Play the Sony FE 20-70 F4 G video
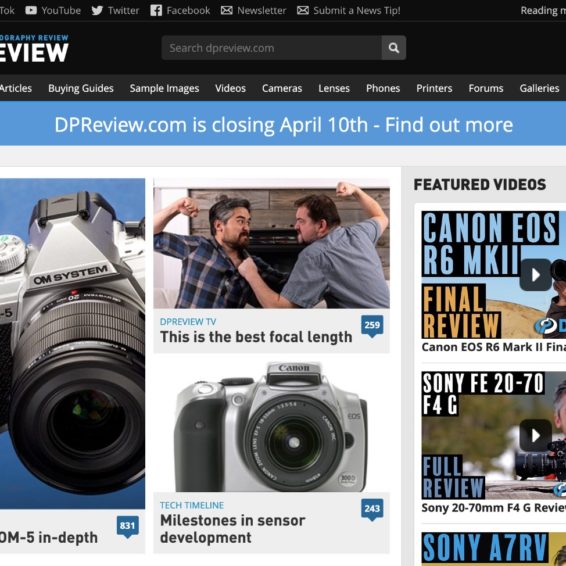The width and height of the screenshot is (566, 566). pyautogui.click(x=535, y=435)
